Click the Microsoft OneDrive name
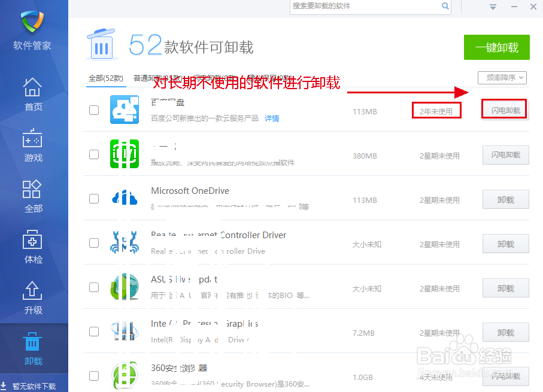 pyautogui.click(x=190, y=191)
